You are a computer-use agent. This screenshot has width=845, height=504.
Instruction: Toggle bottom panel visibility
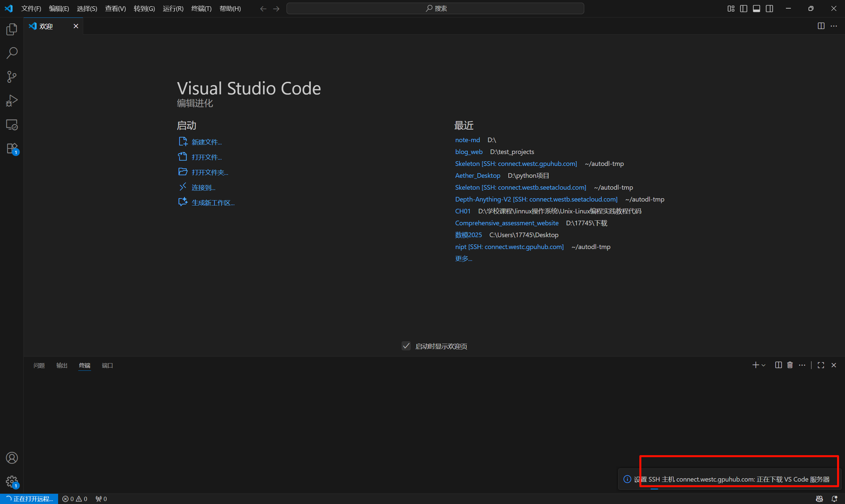pyautogui.click(x=756, y=9)
